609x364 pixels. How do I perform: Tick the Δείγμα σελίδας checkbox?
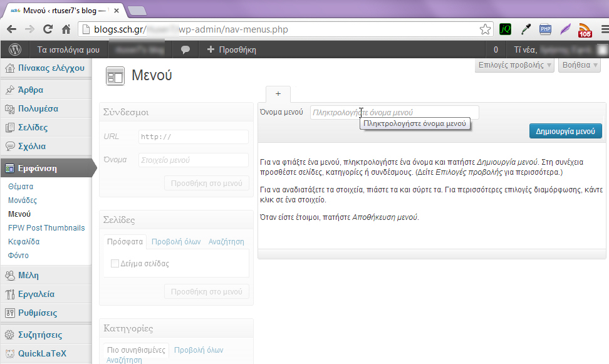(x=115, y=264)
